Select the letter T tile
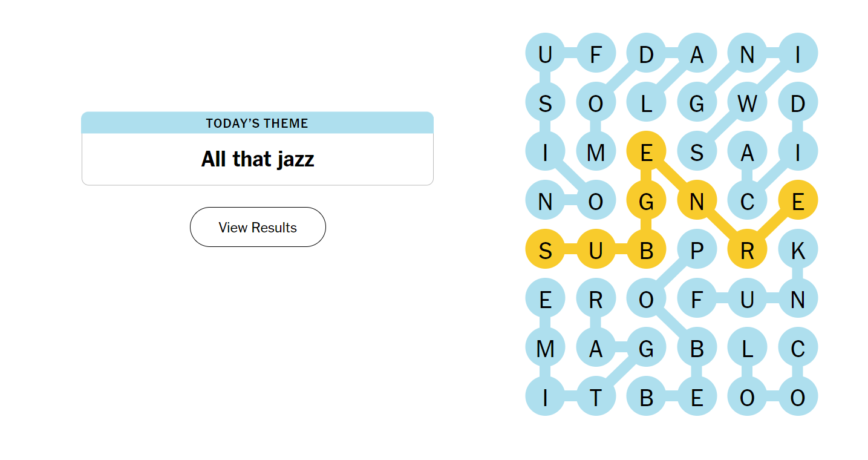 [x=596, y=397]
